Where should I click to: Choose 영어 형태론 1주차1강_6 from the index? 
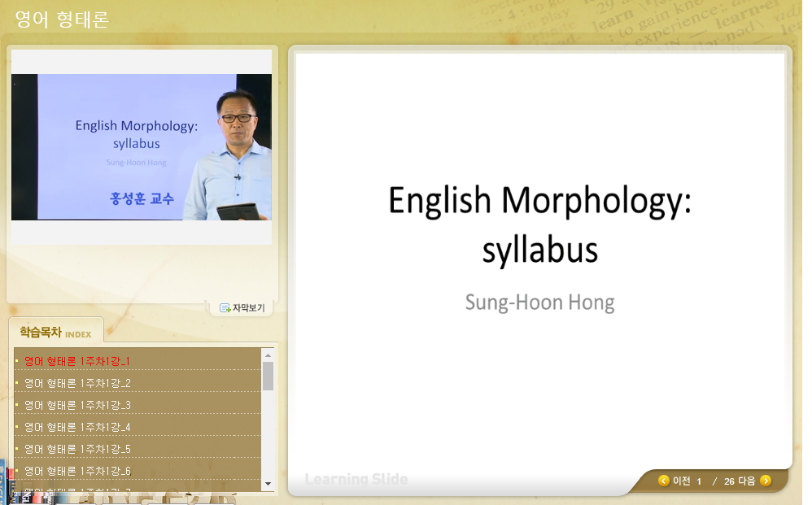click(77, 471)
